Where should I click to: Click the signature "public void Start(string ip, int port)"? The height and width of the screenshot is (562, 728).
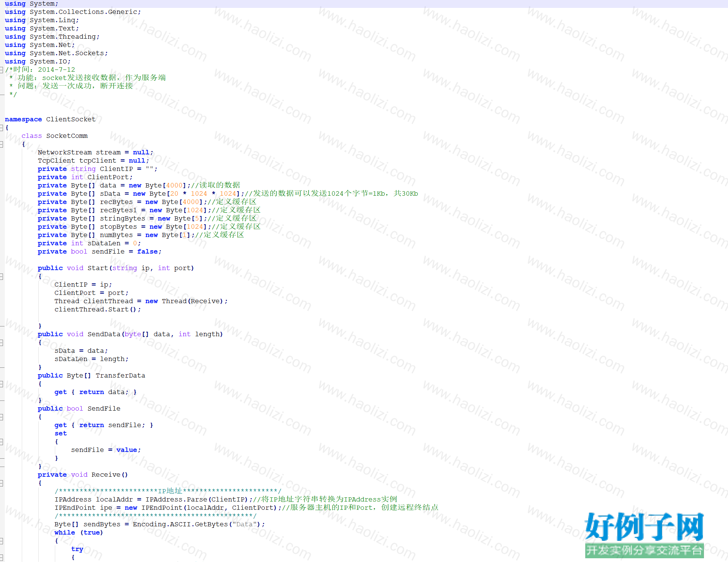tap(116, 268)
